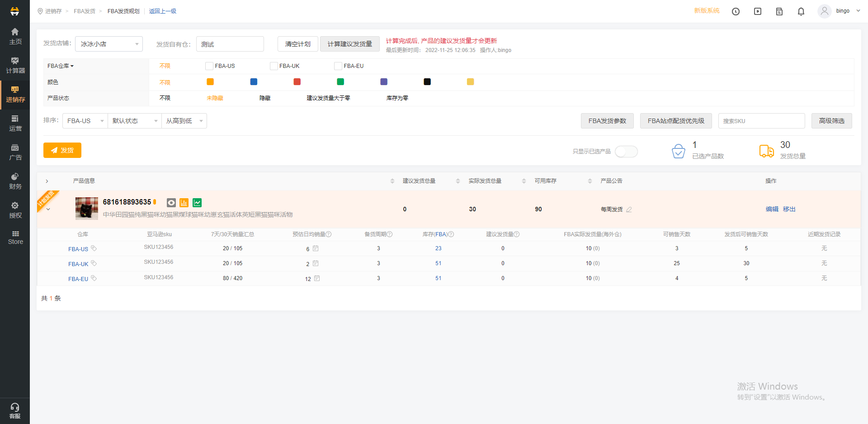Click the tag icon next to FBA-UK
This screenshot has width=868, height=424.
(94, 263)
